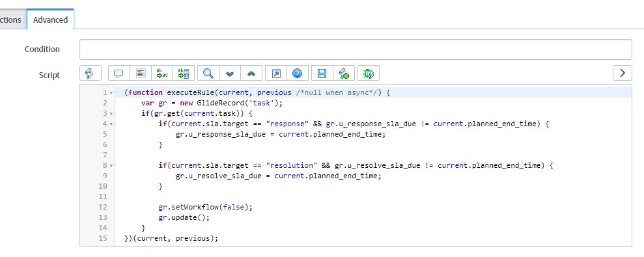Toggle the syntax editor icon

(x=90, y=74)
